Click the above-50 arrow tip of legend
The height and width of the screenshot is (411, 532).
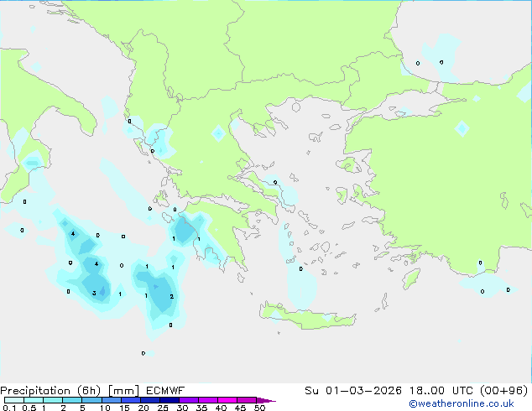(266, 400)
